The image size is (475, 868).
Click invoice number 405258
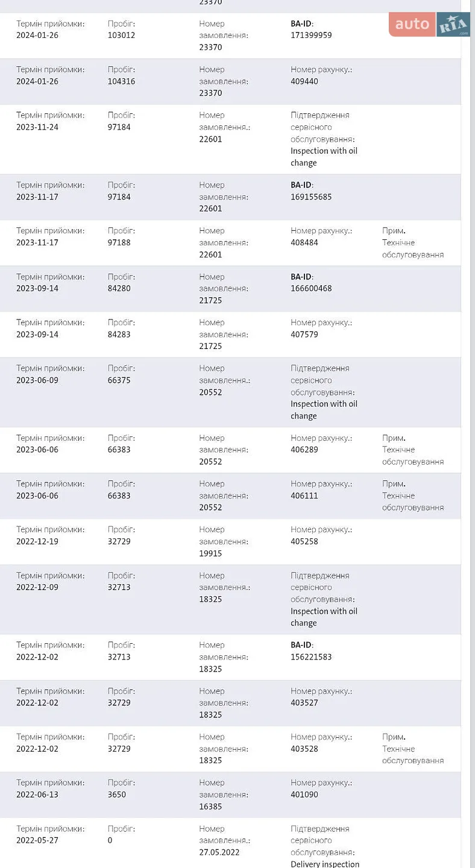click(304, 542)
